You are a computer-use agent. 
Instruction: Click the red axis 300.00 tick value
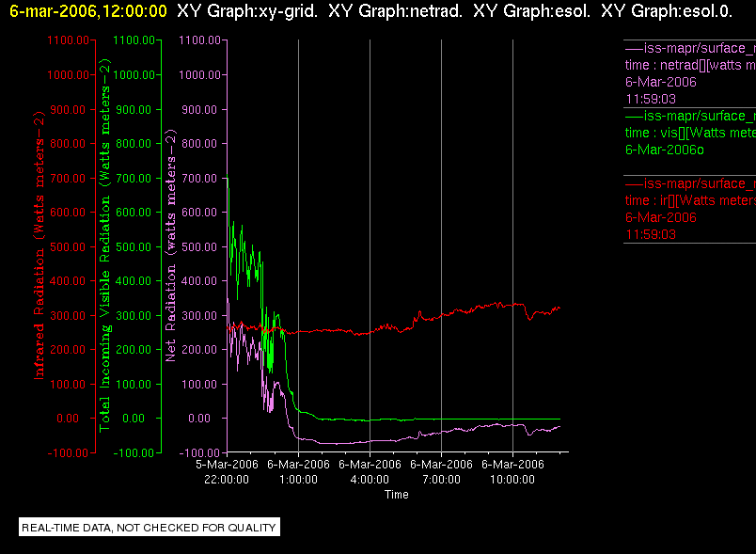point(68,316)
